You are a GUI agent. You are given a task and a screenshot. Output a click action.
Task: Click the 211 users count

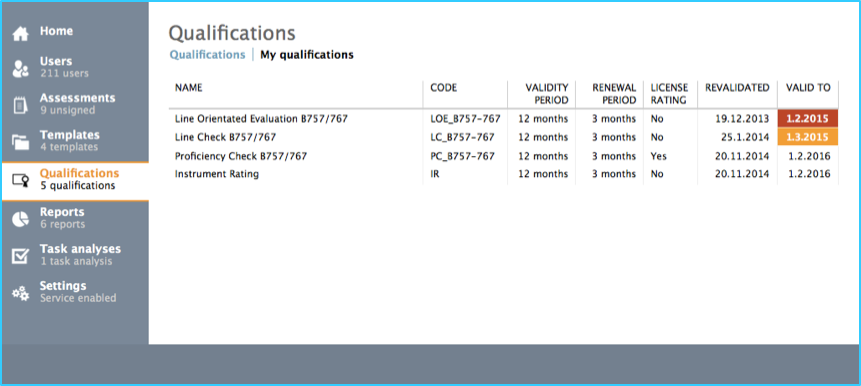click(x=64, y=74)
